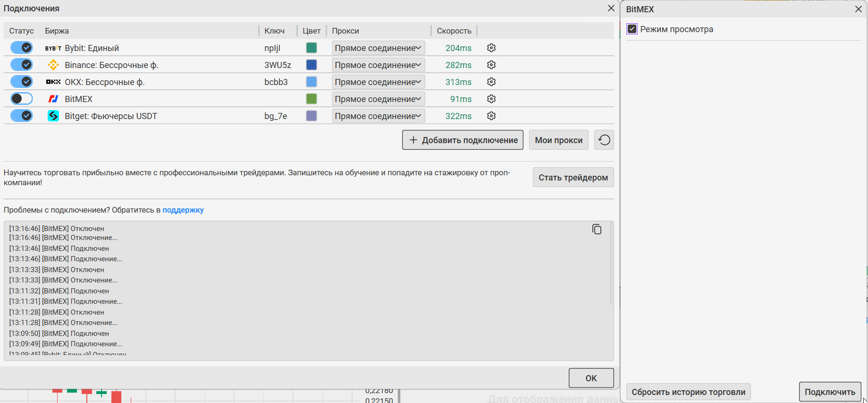Viewport: 868px width, 403px height.
Task: Select the Bitget: Фьючерсы USDT row name
Action: tap(111, 116)
